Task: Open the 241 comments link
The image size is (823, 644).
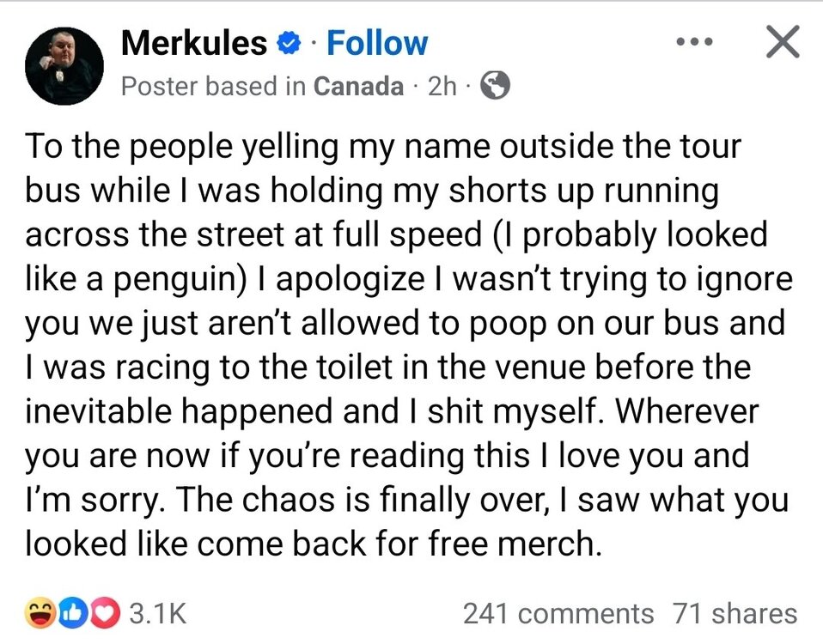Action: pos(558,614)
